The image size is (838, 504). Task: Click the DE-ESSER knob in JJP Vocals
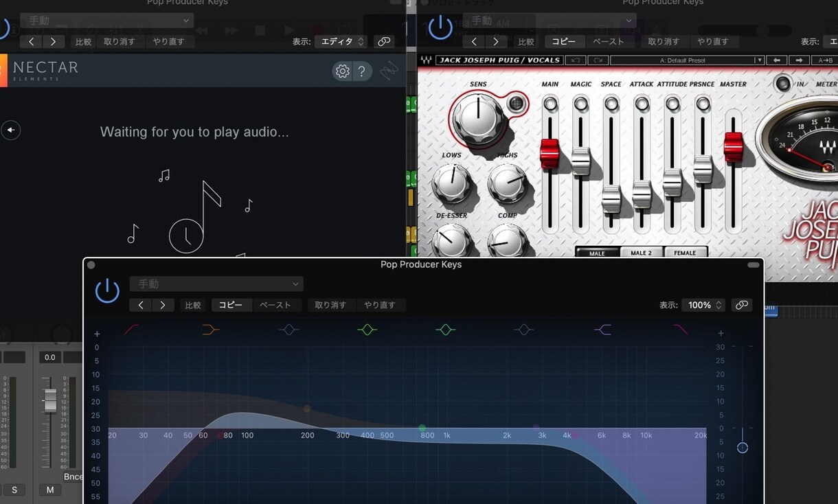coord(451,242)
